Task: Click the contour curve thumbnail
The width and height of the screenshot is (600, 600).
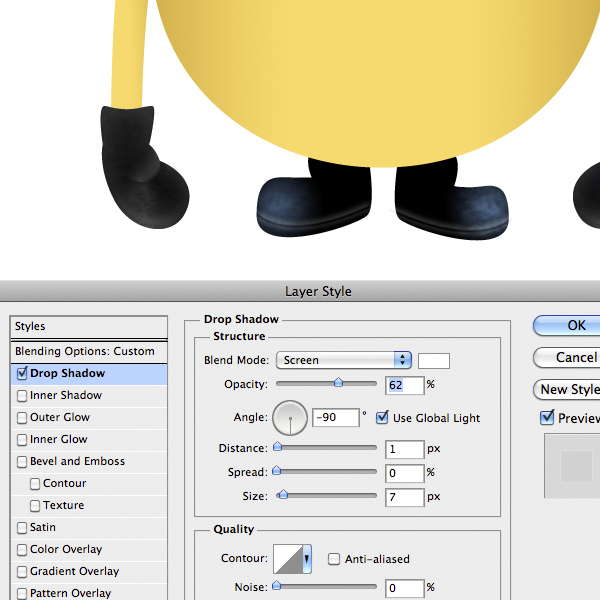Action: [289, 559]
